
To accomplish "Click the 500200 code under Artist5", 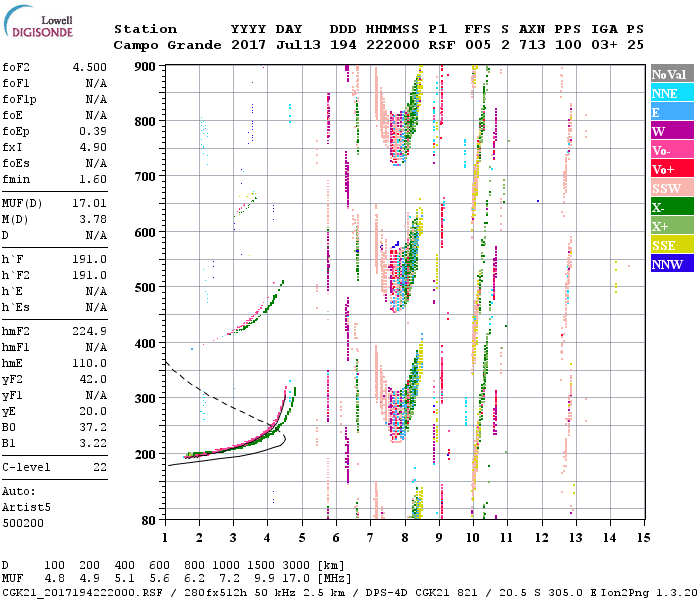I will [x=23, y=523].
